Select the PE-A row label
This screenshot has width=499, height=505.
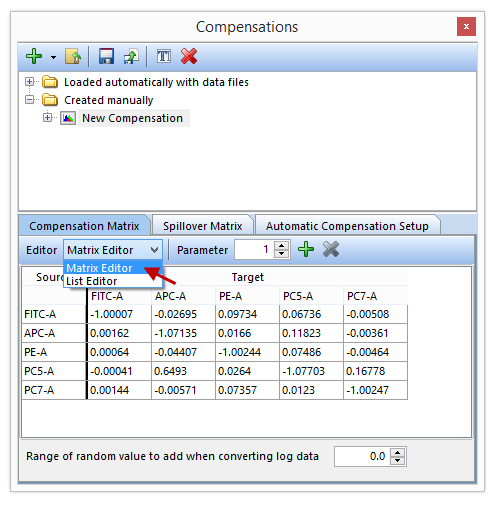tap(54, 352)
